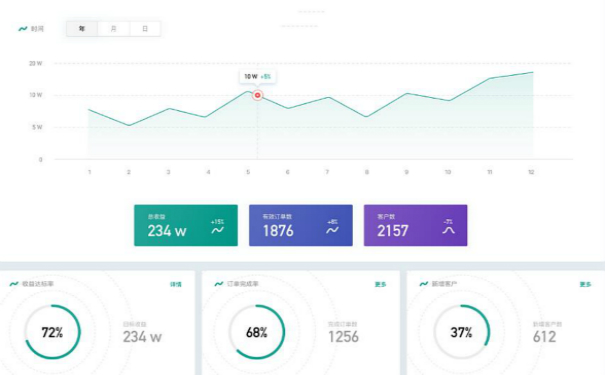Select the 年 (year) time tab
Image resolution: width=605 pixels, height=375 pixels.
pos(82,29)
